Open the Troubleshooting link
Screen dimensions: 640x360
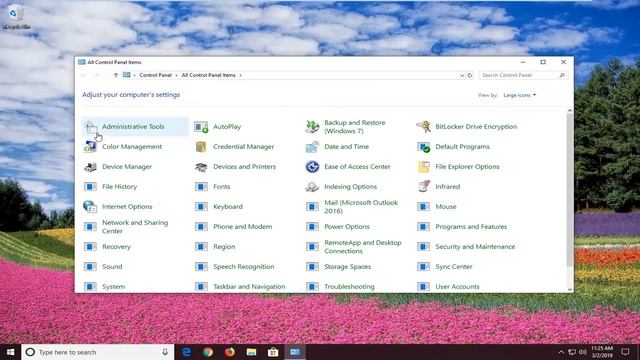coord(349,287)
